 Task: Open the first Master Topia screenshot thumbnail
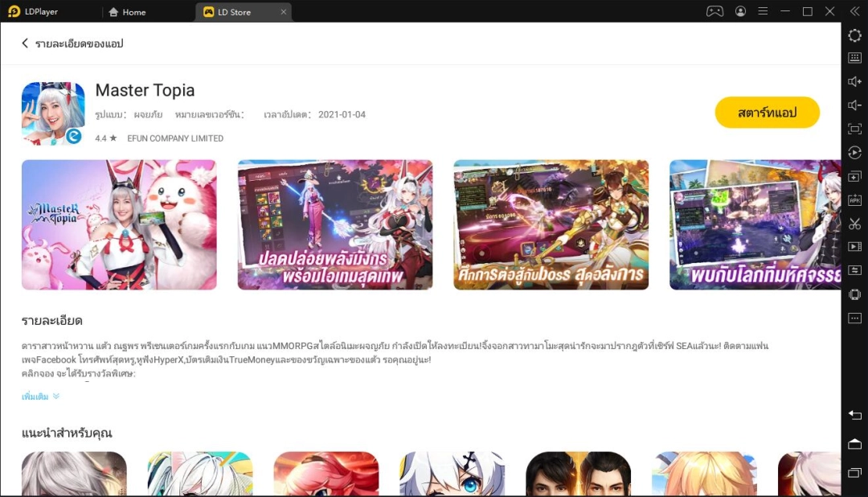pos(118,224)
